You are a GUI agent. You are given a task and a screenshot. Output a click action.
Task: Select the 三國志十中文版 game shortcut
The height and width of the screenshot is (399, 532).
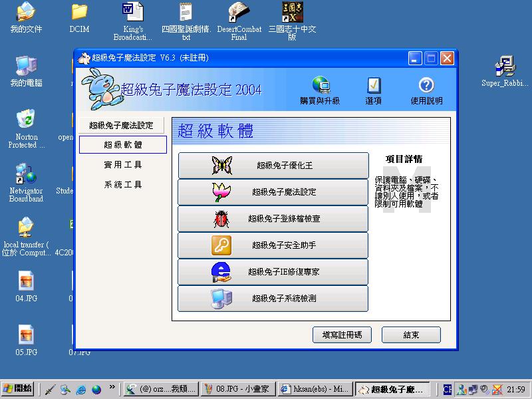click(x=292, y=21)
